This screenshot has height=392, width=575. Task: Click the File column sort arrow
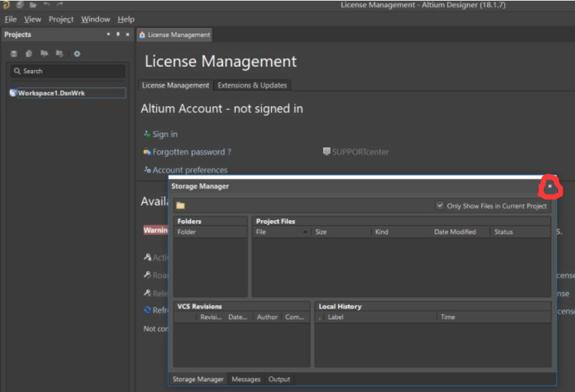[x=305, y=231]
